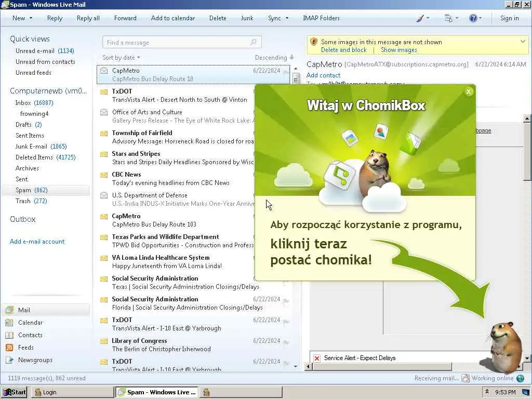
Task: Click the unread envelope icon beside TxDOT TransVista Desert North
Action: (104, 91)
